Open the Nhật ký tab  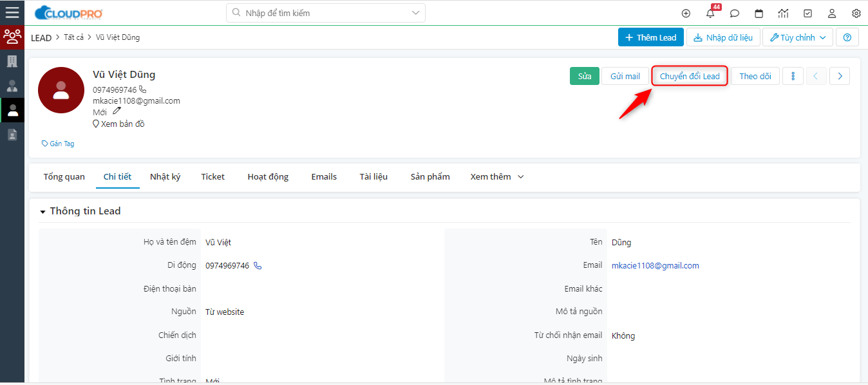[x=165, y=176]
